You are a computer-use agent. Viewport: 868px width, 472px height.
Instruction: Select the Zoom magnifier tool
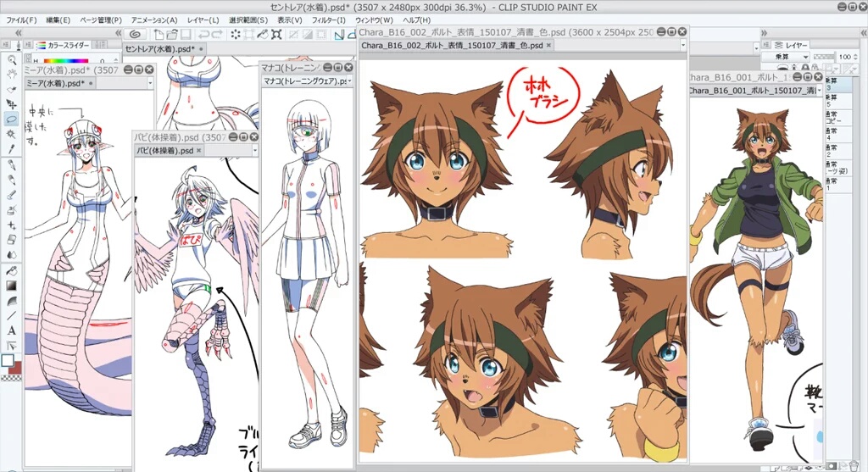click(11, 60)
